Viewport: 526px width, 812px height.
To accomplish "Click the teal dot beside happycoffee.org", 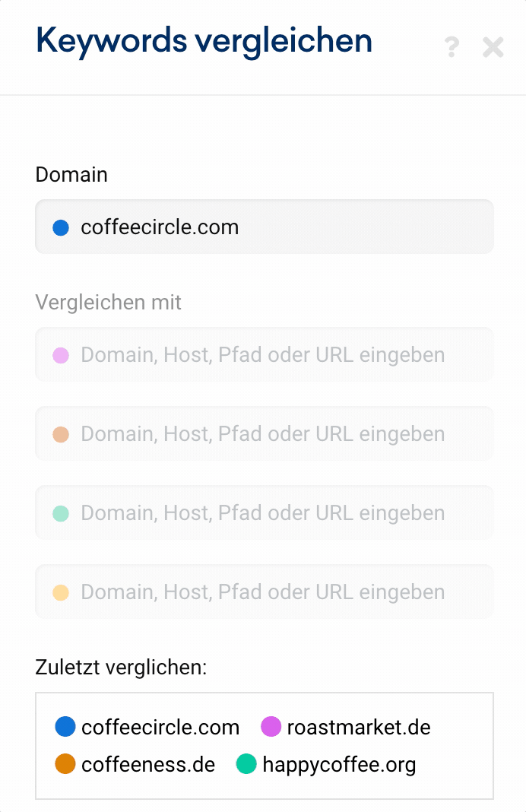I will pyautogui.click(x=246, y=764).
